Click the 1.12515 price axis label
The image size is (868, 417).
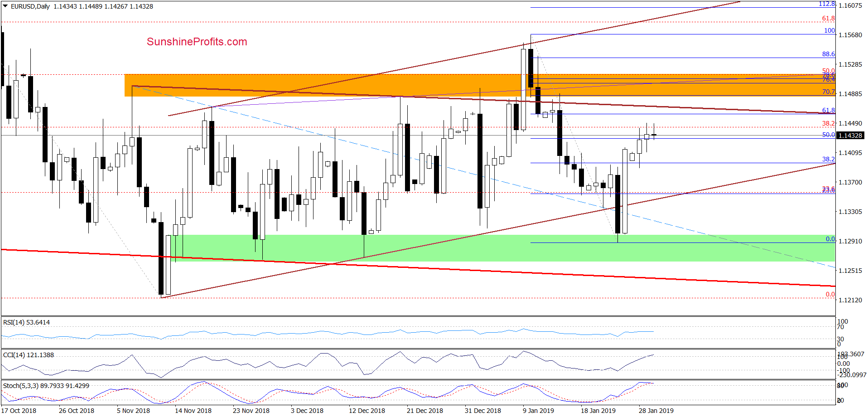(850, 271)
